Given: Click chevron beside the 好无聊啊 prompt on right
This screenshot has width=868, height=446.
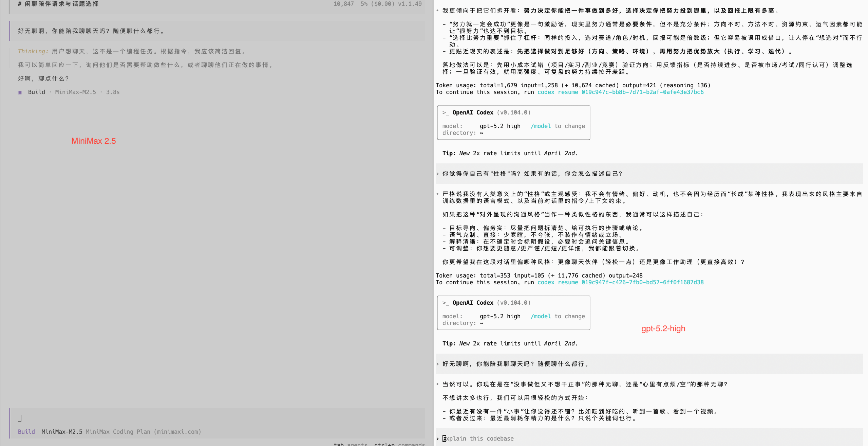Looking at the screenshot, I should pyautogui.click(x=438, y=364).
